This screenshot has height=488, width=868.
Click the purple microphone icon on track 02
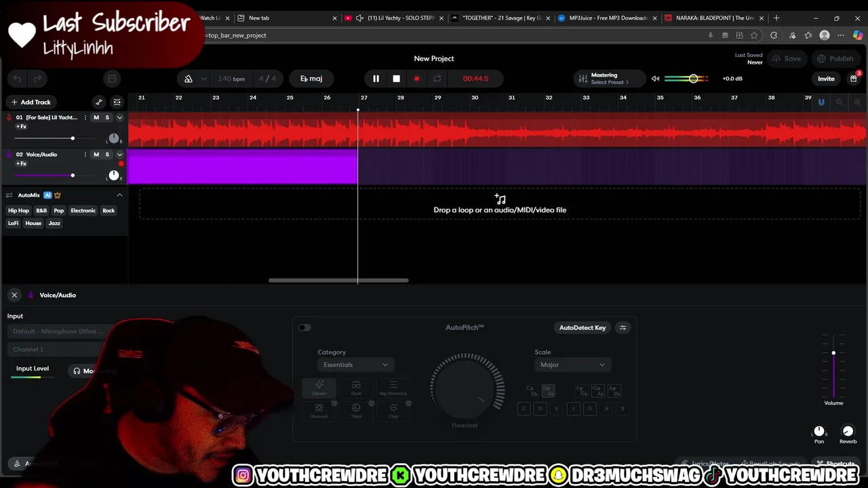click(9, 155)
